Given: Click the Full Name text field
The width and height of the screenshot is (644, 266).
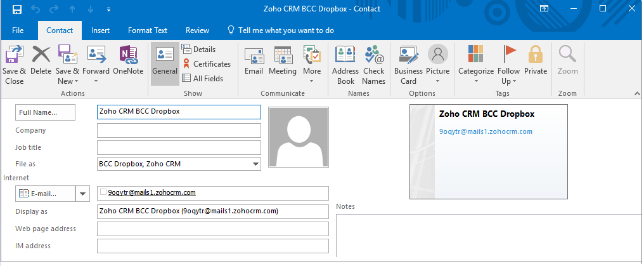Looking at the screenshot, I should pyautogui.click(x=179, y=112).
